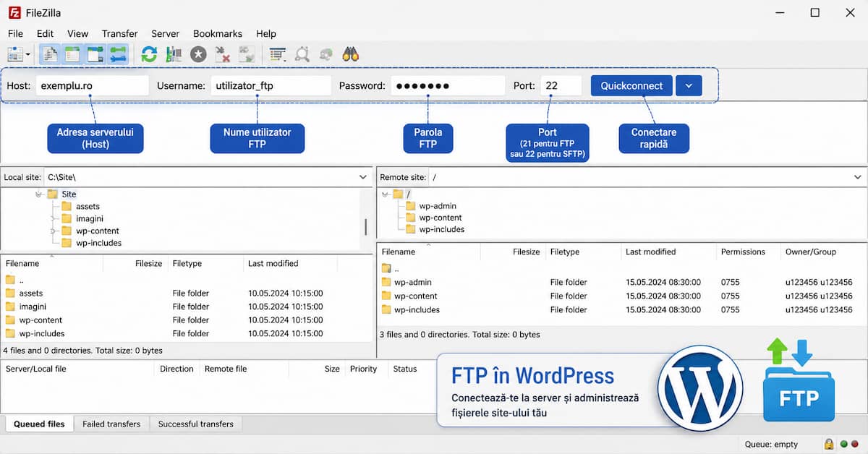
Task: Sort local files by Last modified column
Action: point(273,264)
